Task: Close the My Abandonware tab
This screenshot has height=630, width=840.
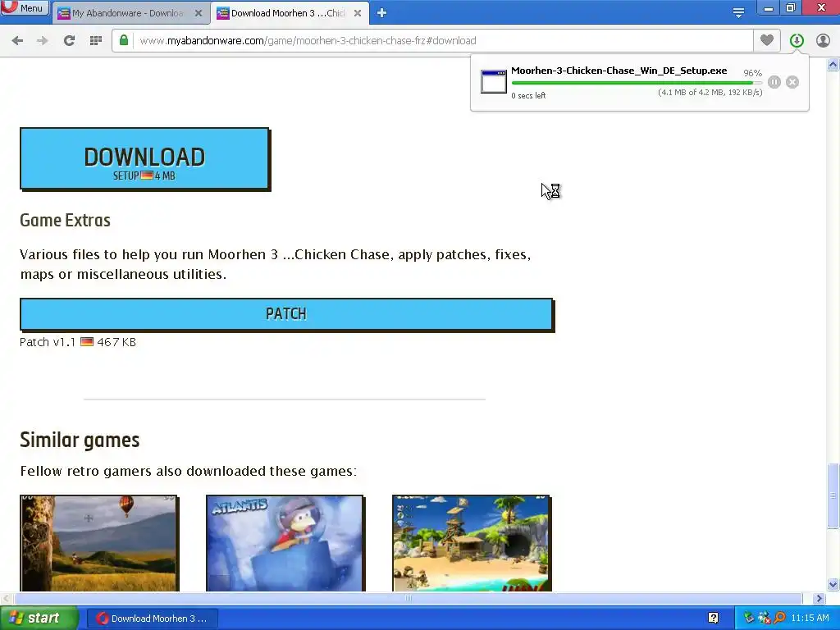Action: tap(199, 13)
